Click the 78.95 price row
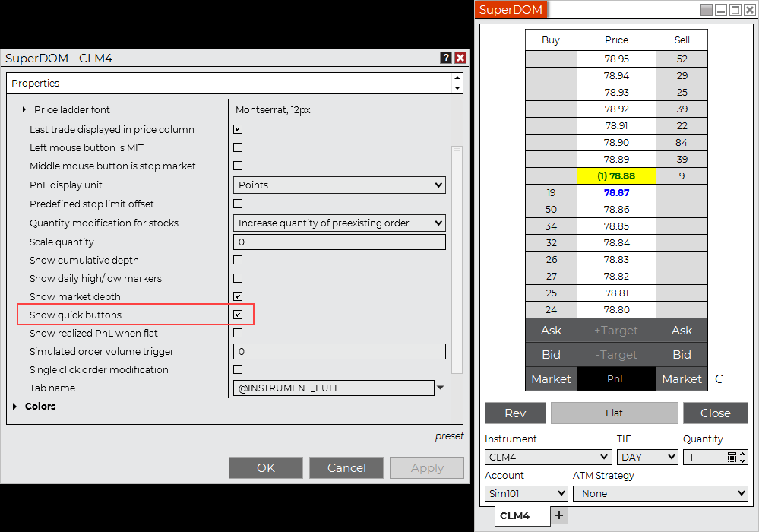This screenshot has width=759, height=532. (616, 59)
